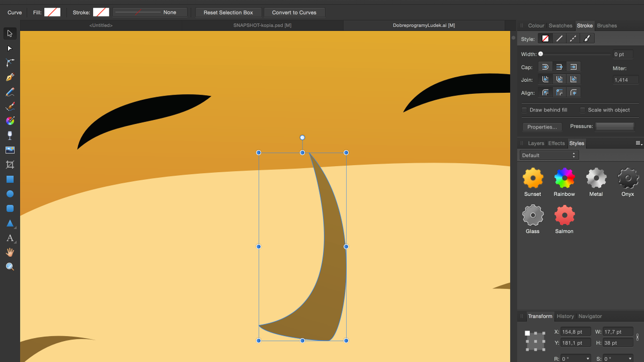
Task: Select the Pencil tool
Action: coord(10,92)
